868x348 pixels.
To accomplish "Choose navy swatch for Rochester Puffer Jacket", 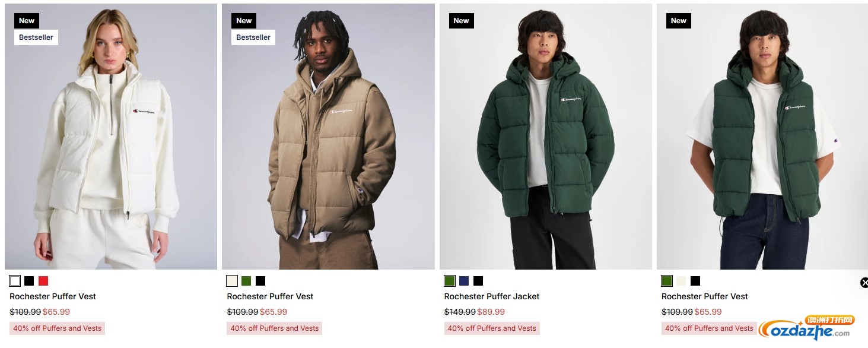I will (464, 281).
